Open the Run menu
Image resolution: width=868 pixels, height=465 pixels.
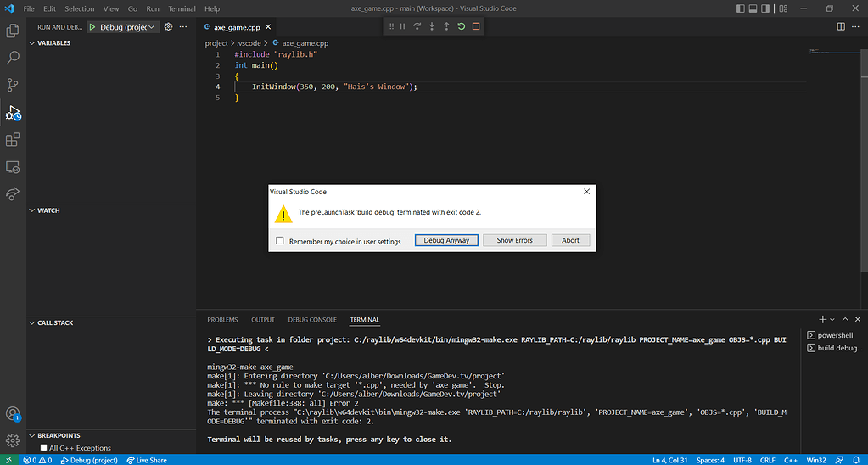coord(153,8)
